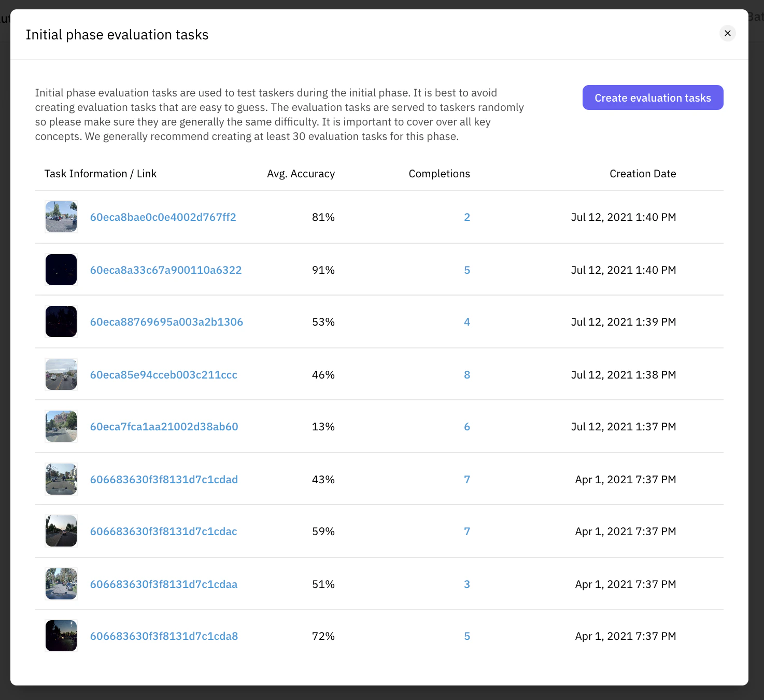Click thumbnail of task 60eca85e94cceb003c211ccc
The width and height of the screenshot is (764, 700).
pyautogui.click(x=61, y=374)
